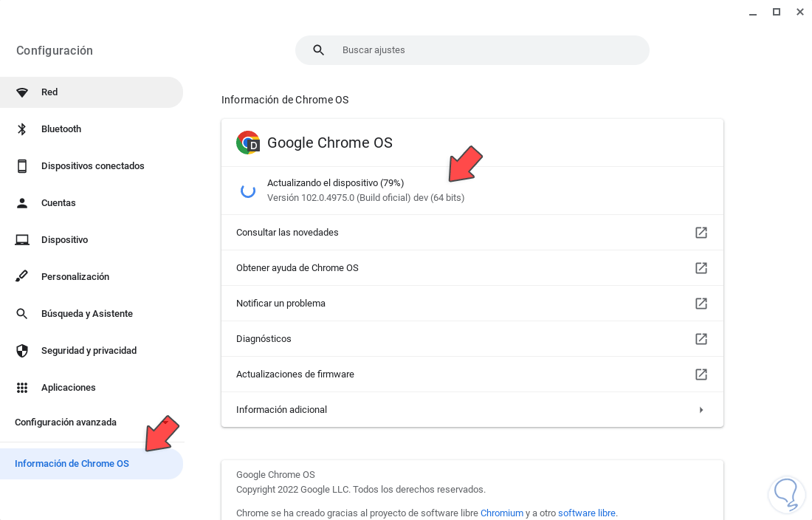The image size is (812, 520).
Task: Click the person icon beside Cuentas
Action: click(22, 203)
